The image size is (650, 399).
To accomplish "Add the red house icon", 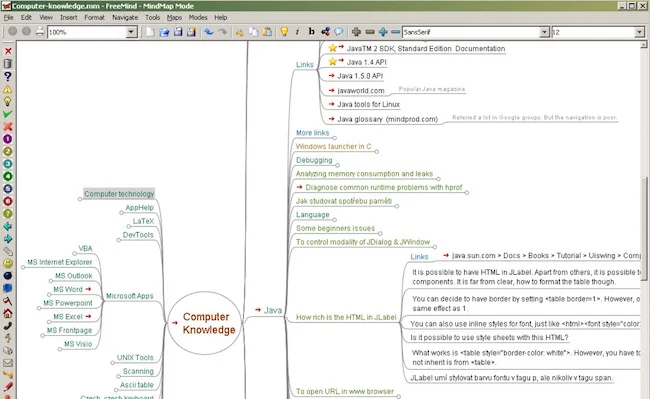I will [x=7, y=313].
